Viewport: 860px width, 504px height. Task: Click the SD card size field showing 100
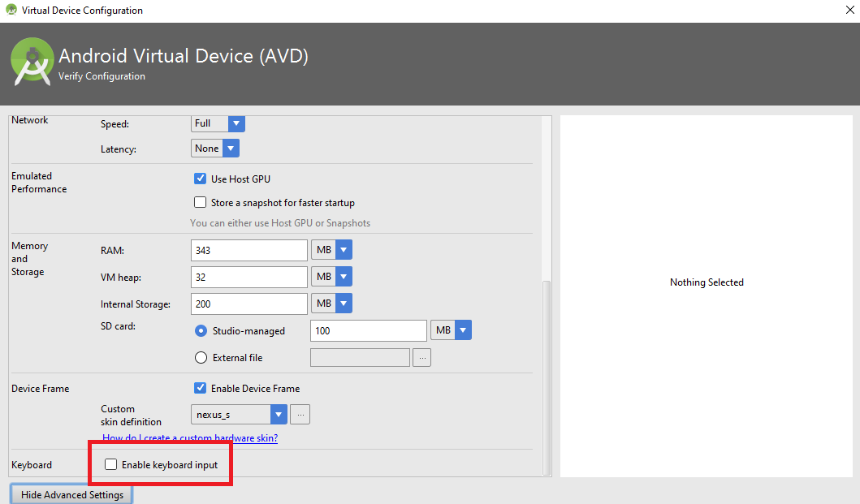coord(369,330)
